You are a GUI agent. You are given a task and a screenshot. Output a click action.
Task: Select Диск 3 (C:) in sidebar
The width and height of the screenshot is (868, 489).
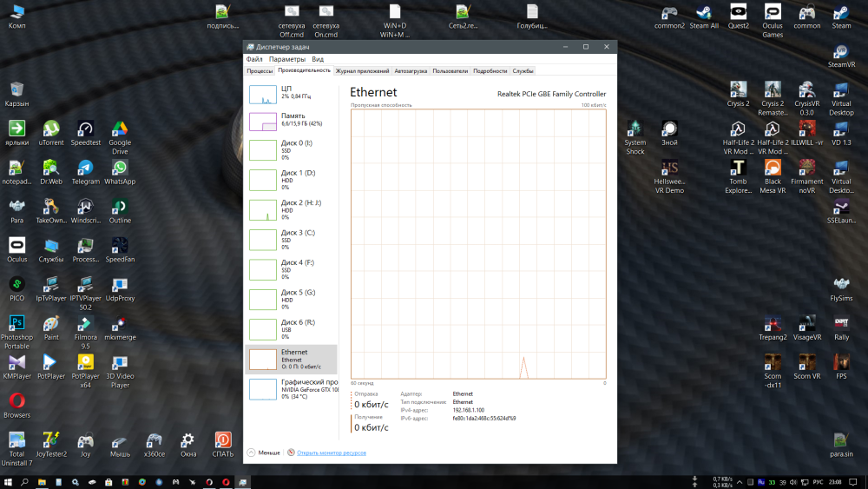click(290, 240)
